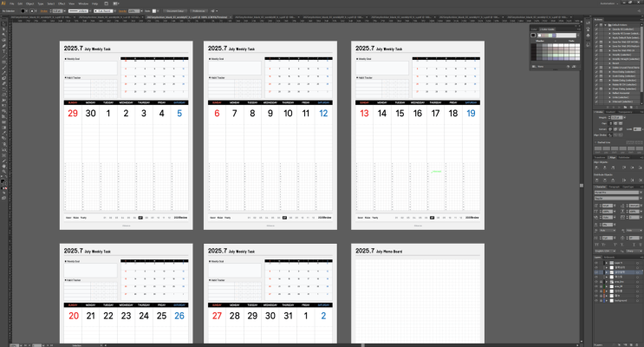Click Horizontal Align Left in Align panel
The height and width of the screenshot is (347, 644).
(596, 167)
